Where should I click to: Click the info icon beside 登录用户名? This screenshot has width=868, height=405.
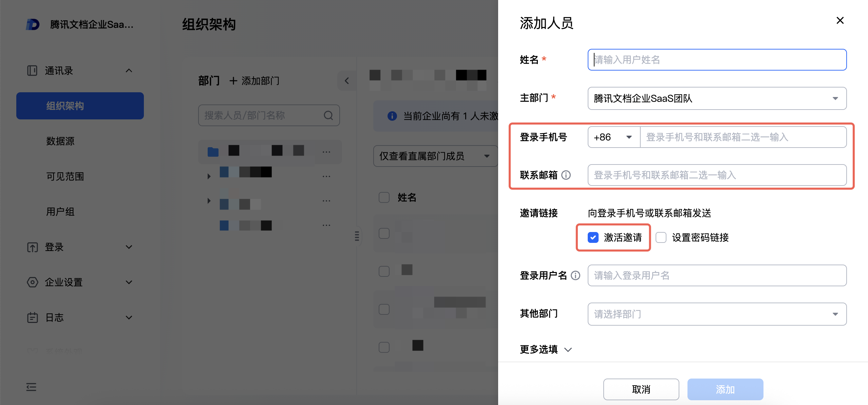click(x=575, y=275)
